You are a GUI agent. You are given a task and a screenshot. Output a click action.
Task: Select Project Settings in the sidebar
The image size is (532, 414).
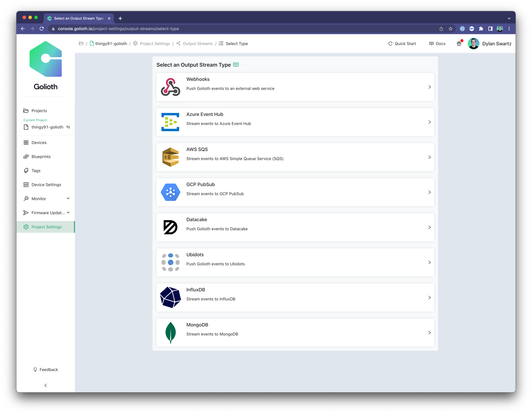(46, 227)
